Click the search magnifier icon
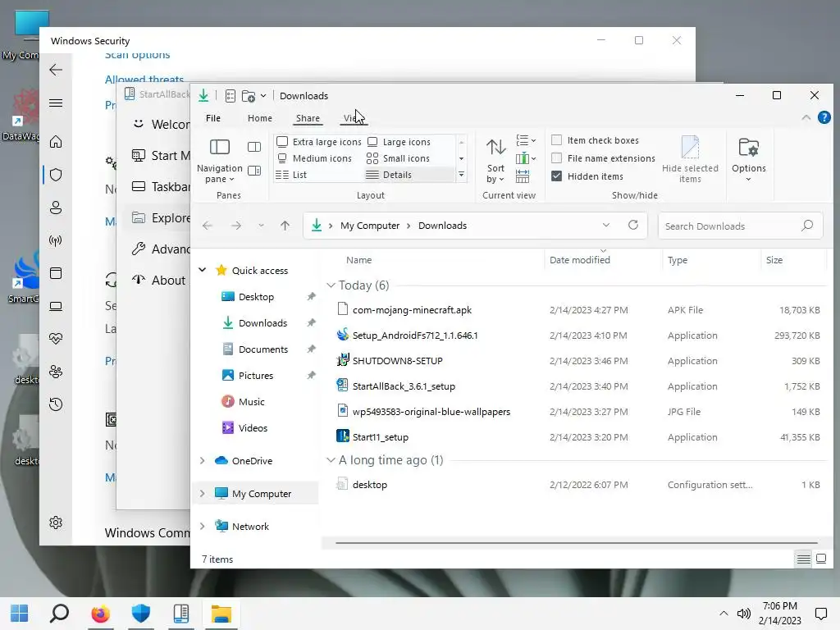 [x=807, y=226]
